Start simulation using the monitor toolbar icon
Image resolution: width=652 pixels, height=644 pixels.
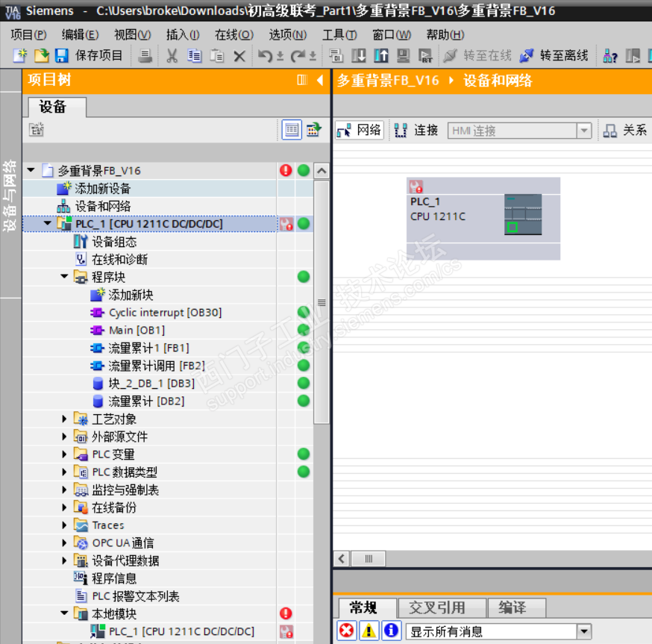pyautogui.click(x=403, y=56)
